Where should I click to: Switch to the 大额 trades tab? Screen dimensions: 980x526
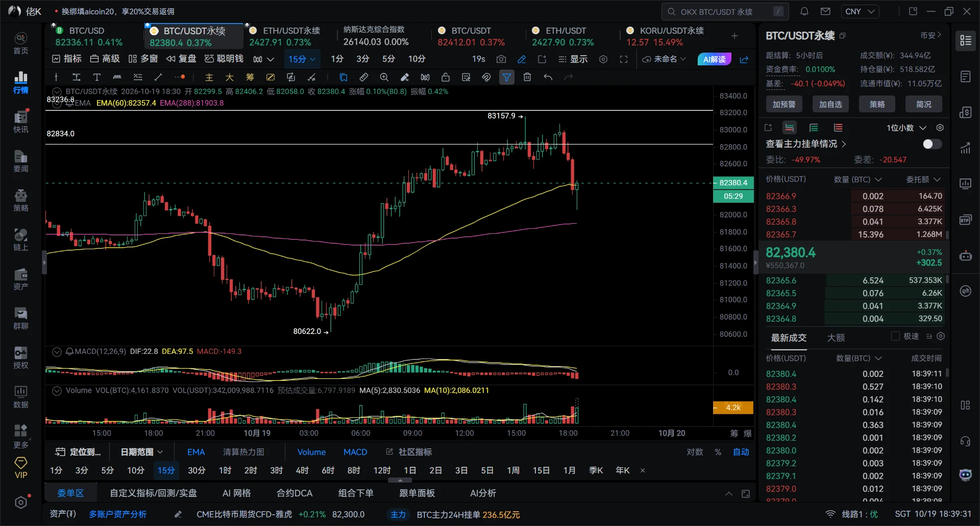(836, 338)
